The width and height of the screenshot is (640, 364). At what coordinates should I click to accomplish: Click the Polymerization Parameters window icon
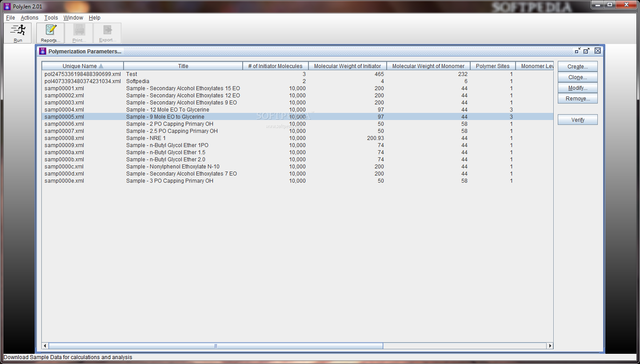43,51
